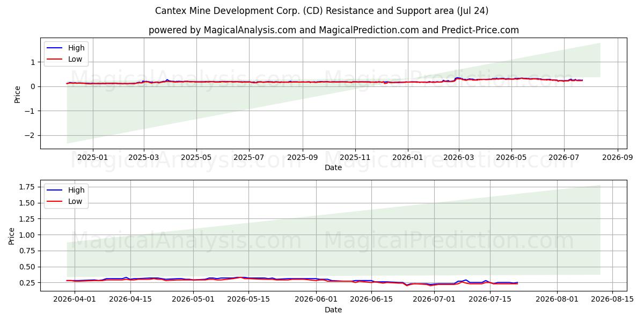Viewport: 644px width, 322px height.
Task: Click the '2026-07-15' tick label
Action: click(490, 299)
